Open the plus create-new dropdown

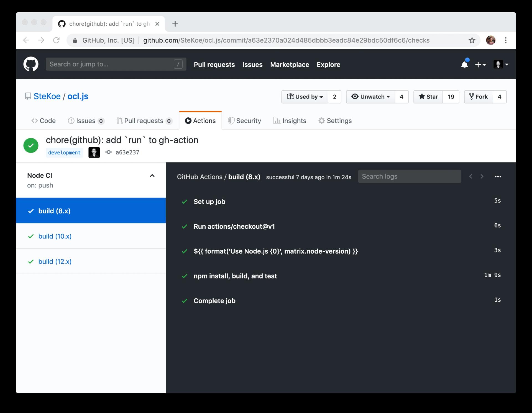[480, 65]
